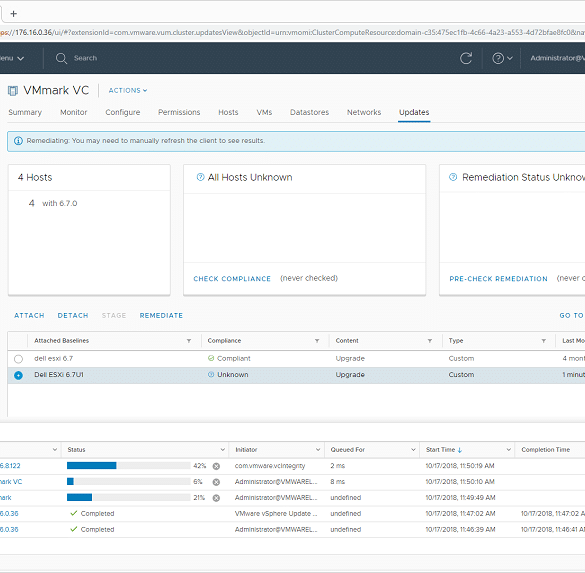The image size is (585, 573).
Task: Open the help menu question mark icon
Action: [x=498, y=58]
